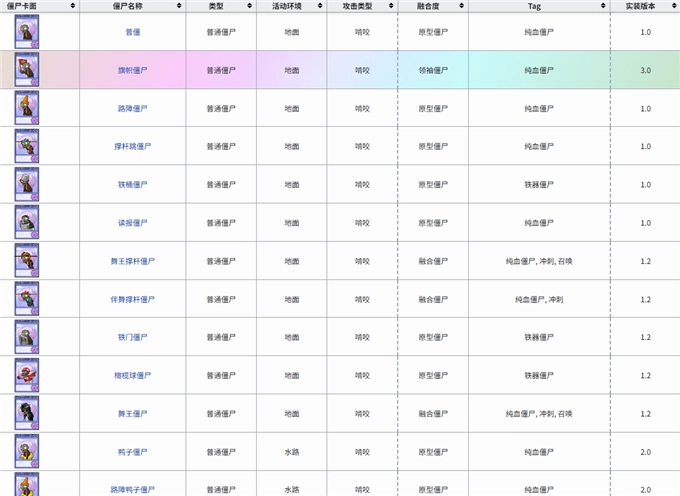Viewport: 680px width, 496px height.
Task: Open the 撑杆跳僵尸 link
Action: coord(132,146)
